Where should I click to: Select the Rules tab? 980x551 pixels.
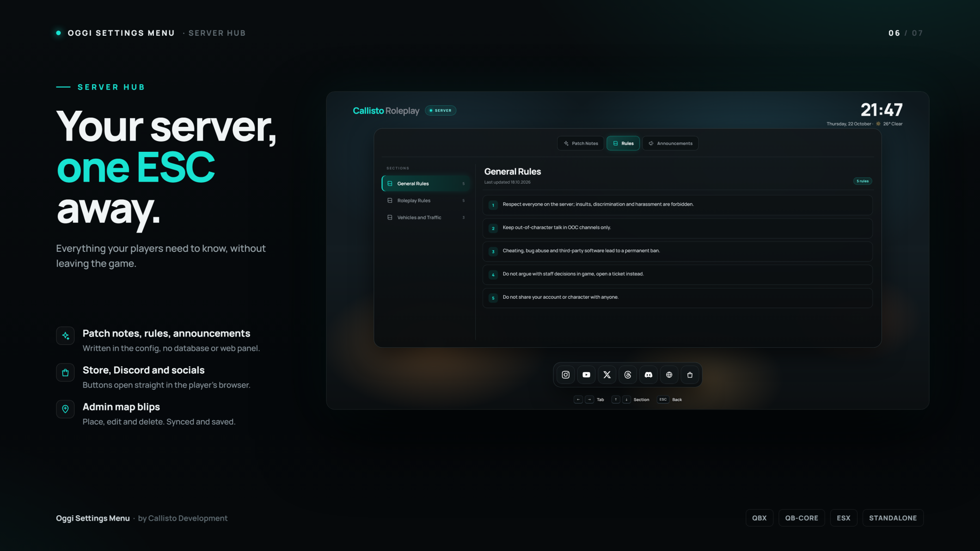623,144
